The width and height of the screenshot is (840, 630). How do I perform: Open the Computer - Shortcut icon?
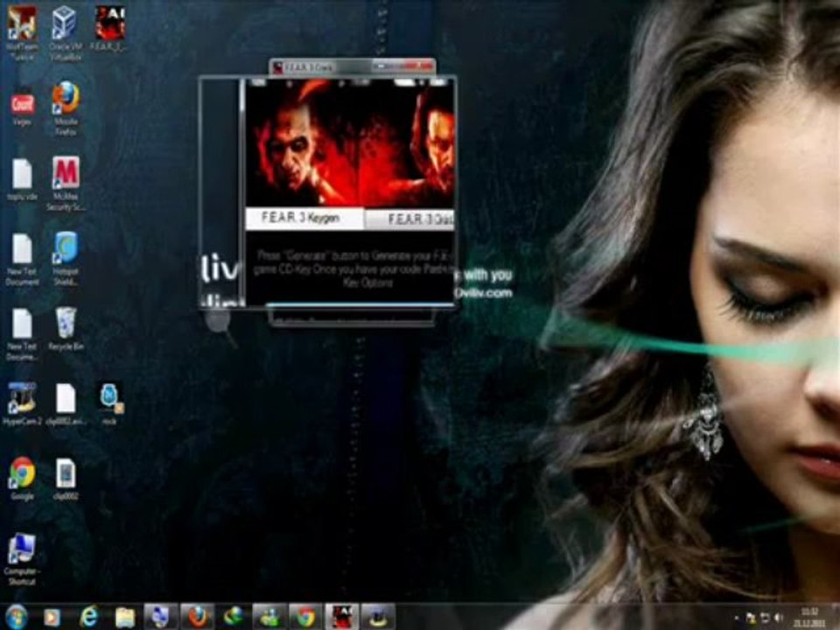coord(22,559)
